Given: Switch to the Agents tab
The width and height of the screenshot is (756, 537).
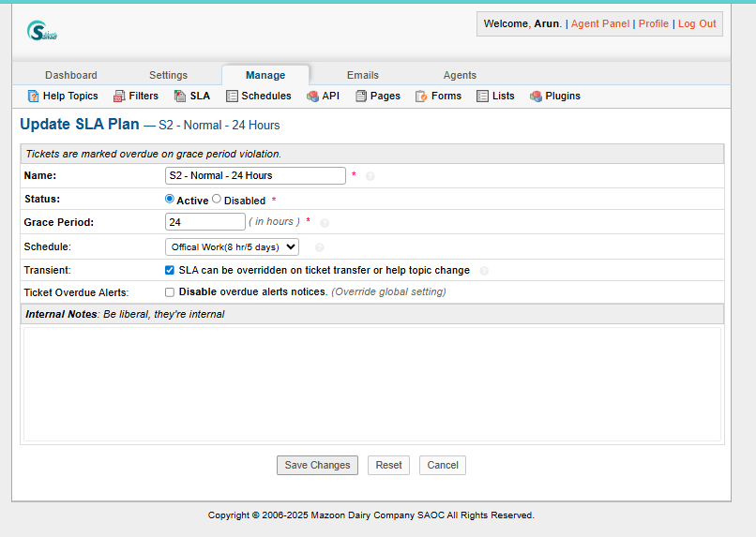Looking at the screenshot, I should [460, 75].
